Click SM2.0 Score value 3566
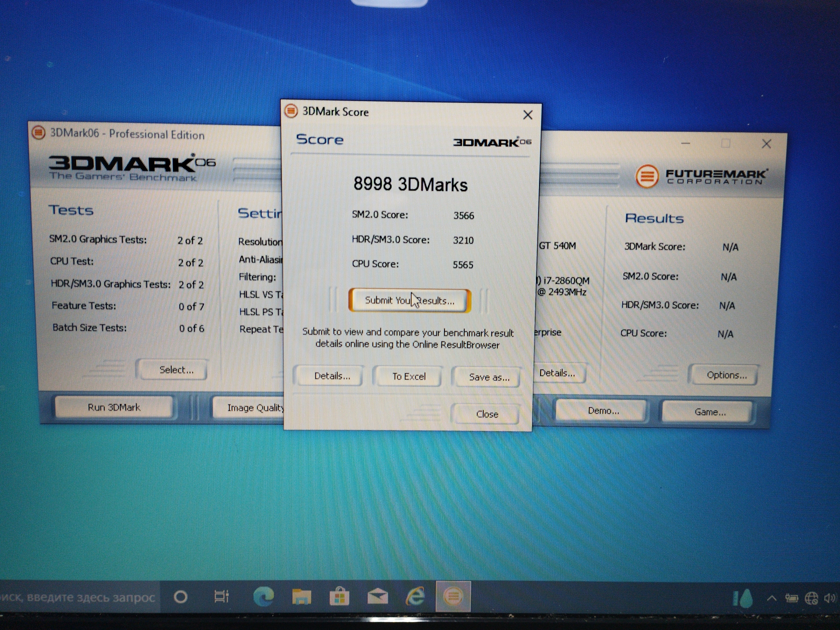Viewport: 840px width, 630px height. click(464, 216)
